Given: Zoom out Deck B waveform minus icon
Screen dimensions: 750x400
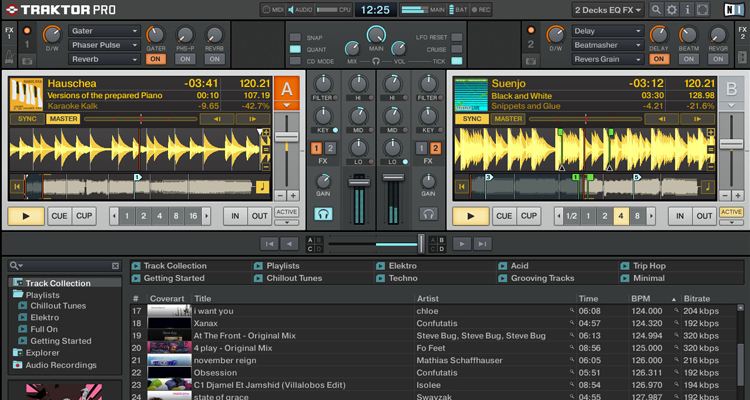Looking at the screenshot, I should click(x=711, y=167).
